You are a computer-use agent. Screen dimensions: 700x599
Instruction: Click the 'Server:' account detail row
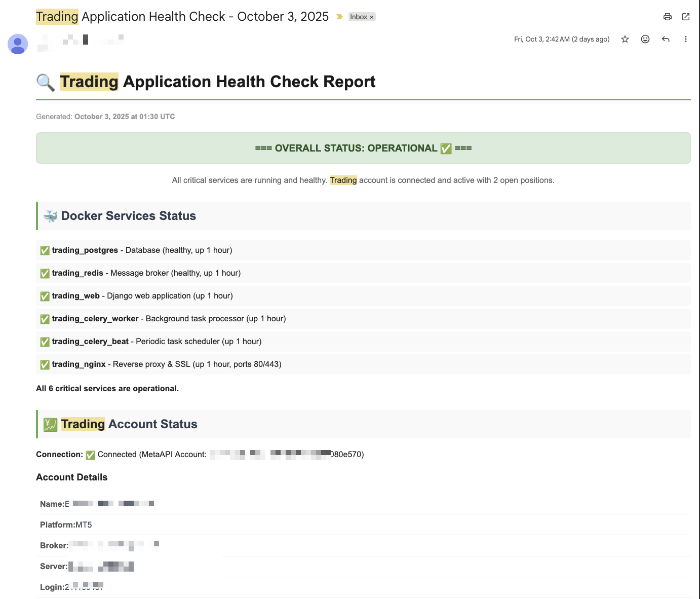click(x=363, y=566)
